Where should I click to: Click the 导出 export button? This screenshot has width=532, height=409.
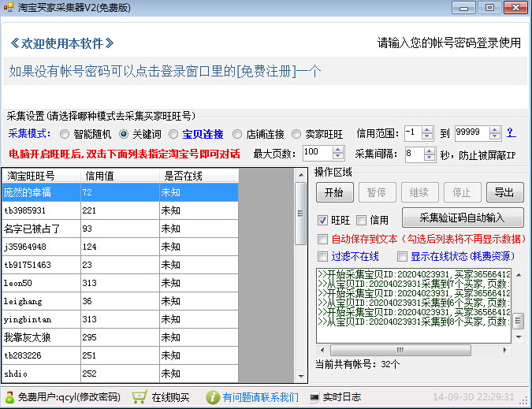point(504,192)
